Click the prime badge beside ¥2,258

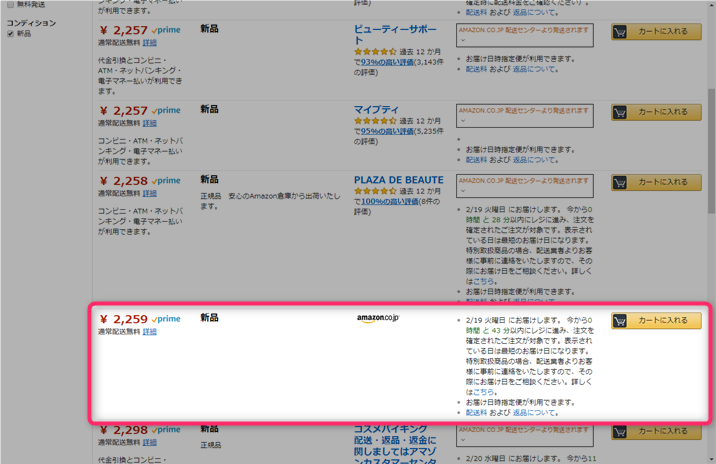pyautogui.click(x=166, y=181)
